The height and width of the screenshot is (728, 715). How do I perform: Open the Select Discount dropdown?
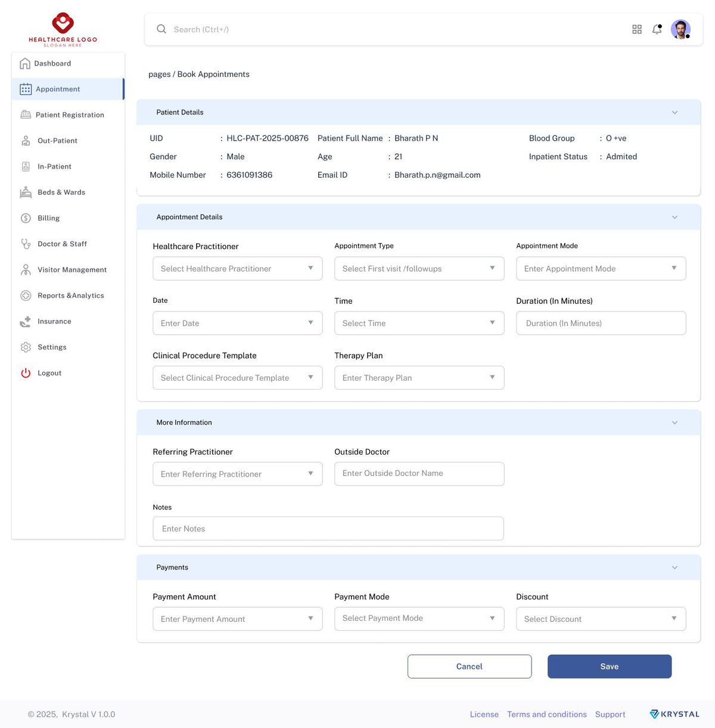pyautogui.click(x=601, y=619)
